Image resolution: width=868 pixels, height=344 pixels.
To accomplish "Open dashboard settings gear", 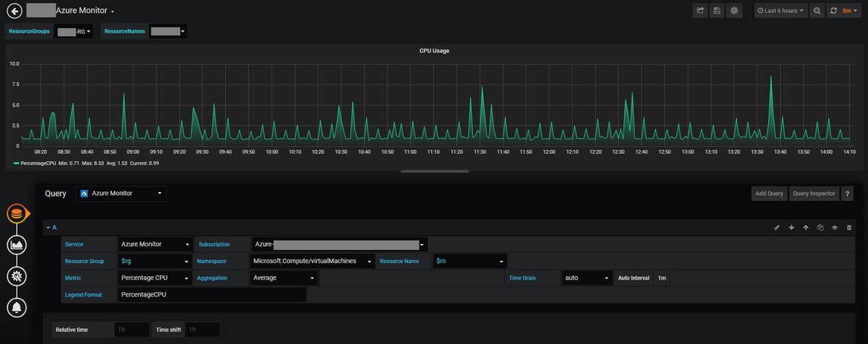I will (x=735, y=11).
